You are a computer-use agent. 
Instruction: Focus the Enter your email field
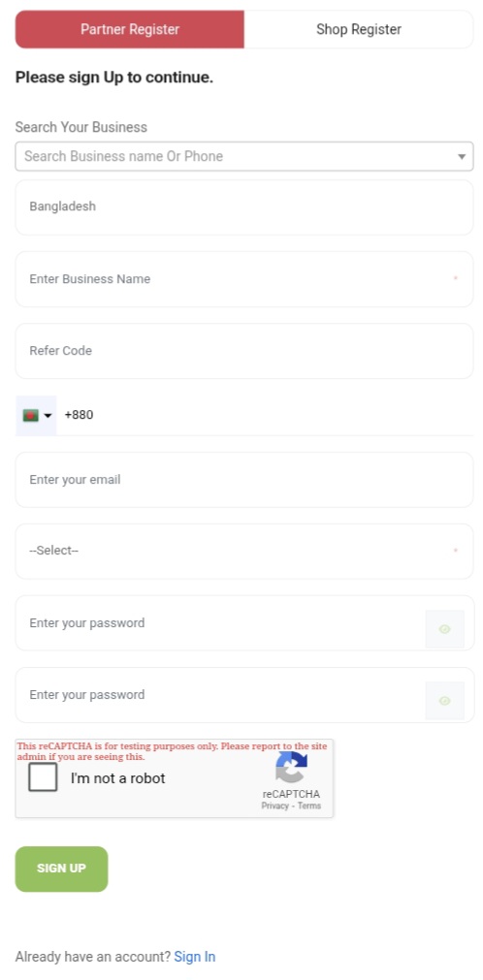point(244,480)
